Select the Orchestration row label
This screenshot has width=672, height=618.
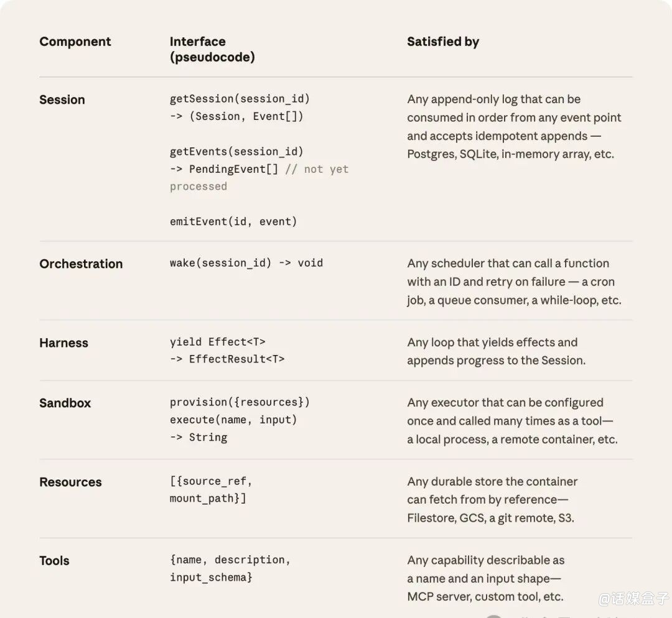[81, 264]
